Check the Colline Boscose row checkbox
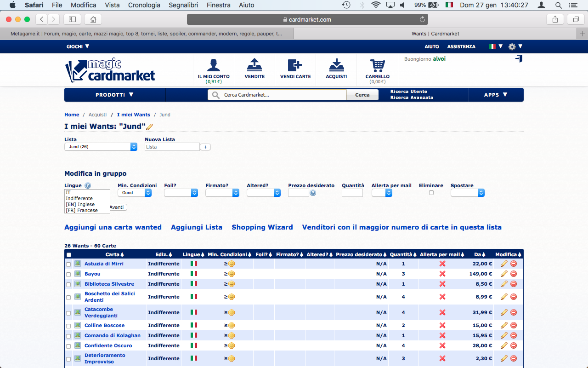This screenshot has height=368, width=588. pos(68,326)
